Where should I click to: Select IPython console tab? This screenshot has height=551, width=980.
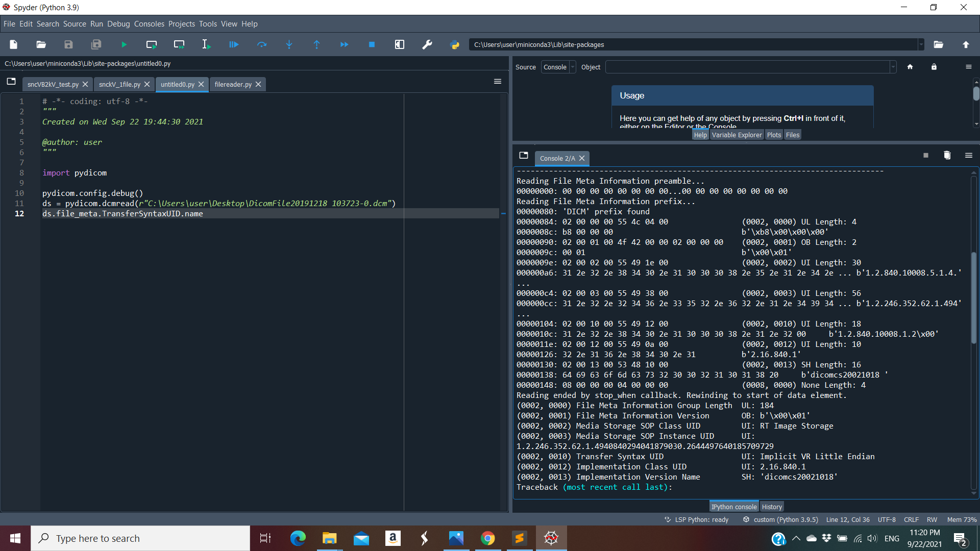[x=734, y=507]
